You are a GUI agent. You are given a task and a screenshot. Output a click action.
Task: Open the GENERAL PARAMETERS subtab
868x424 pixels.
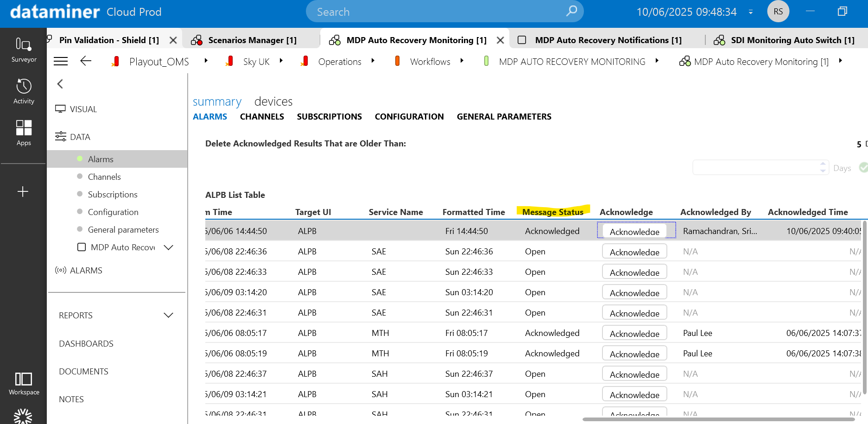504,117
